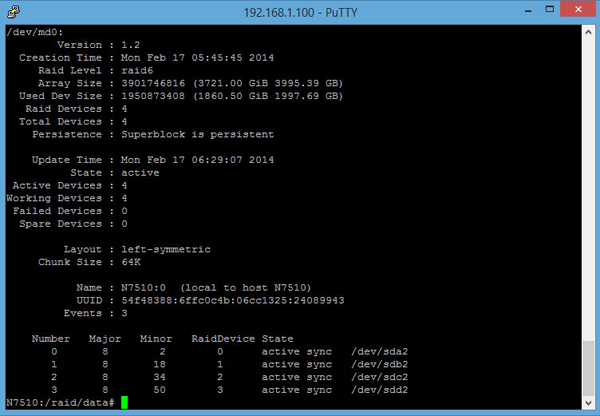
Task: Click the raid6 Raid Level value
Action: click(x=137, y=70)
